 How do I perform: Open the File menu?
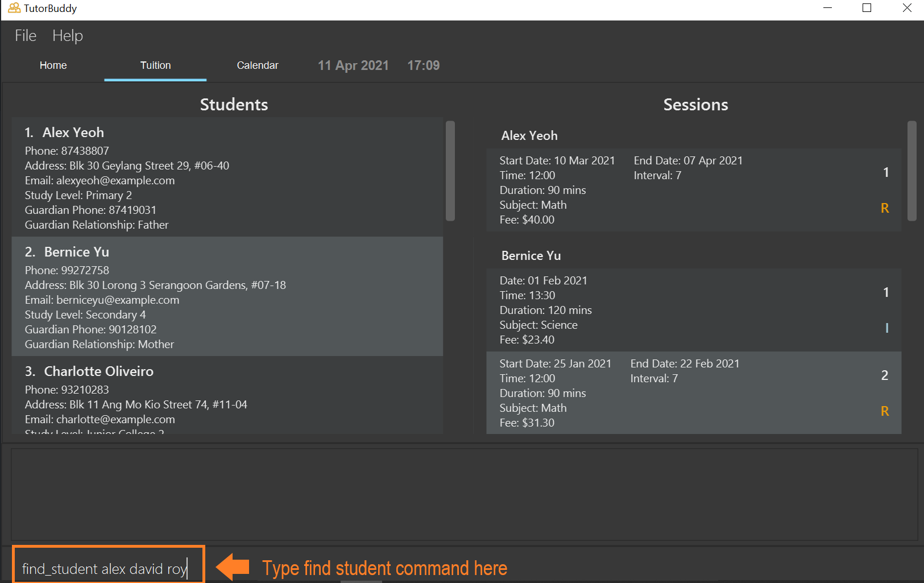(26, 36)
